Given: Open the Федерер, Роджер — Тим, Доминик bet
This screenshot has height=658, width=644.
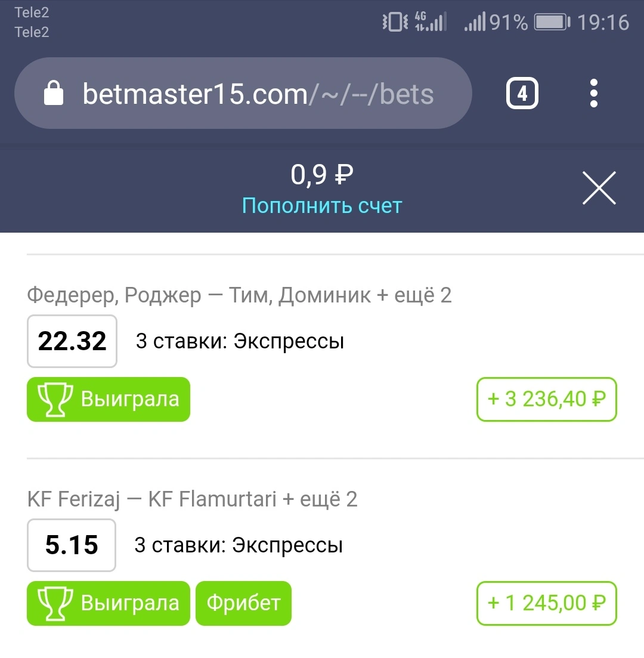Looking at the screenshot, I should pyautogui.click(x=239, y=295).
